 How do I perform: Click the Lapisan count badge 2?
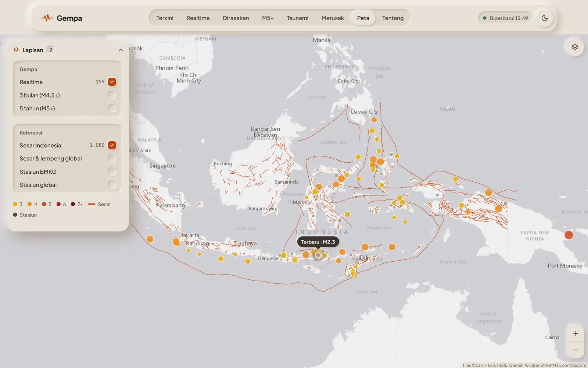(51, 50)
